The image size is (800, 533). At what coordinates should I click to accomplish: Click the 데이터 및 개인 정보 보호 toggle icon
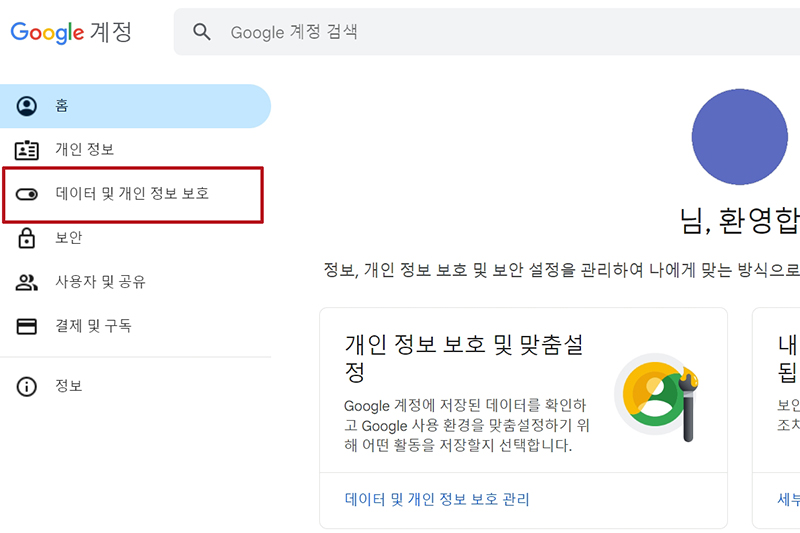(27, 194)
